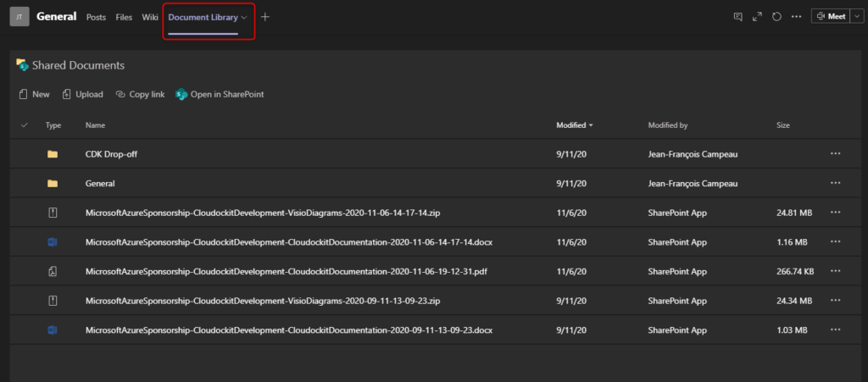868x382 pixels.
Task: Click the General folder icon
Action: (x=53, y=184)
